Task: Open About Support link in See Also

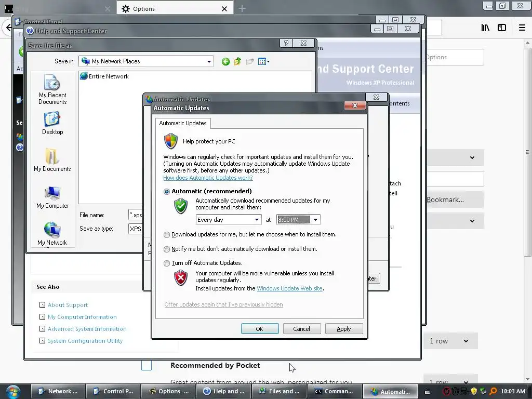Action: click(x=68, y=305)
